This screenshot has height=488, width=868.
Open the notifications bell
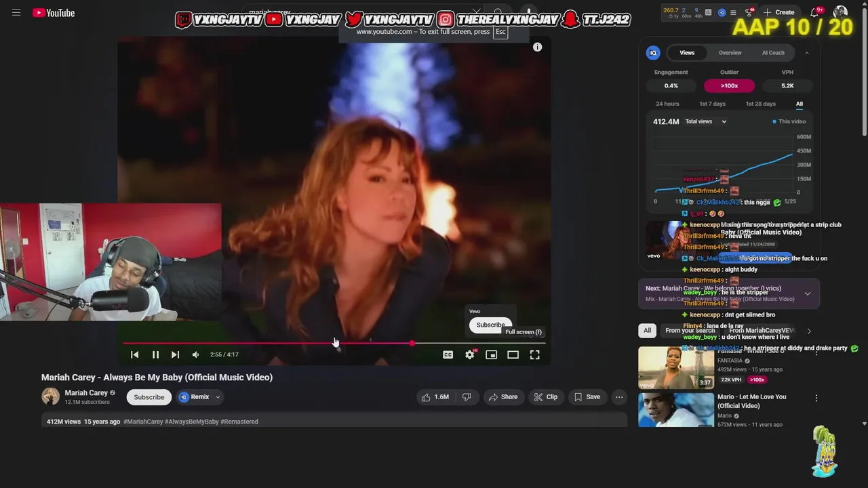[815, 12]
